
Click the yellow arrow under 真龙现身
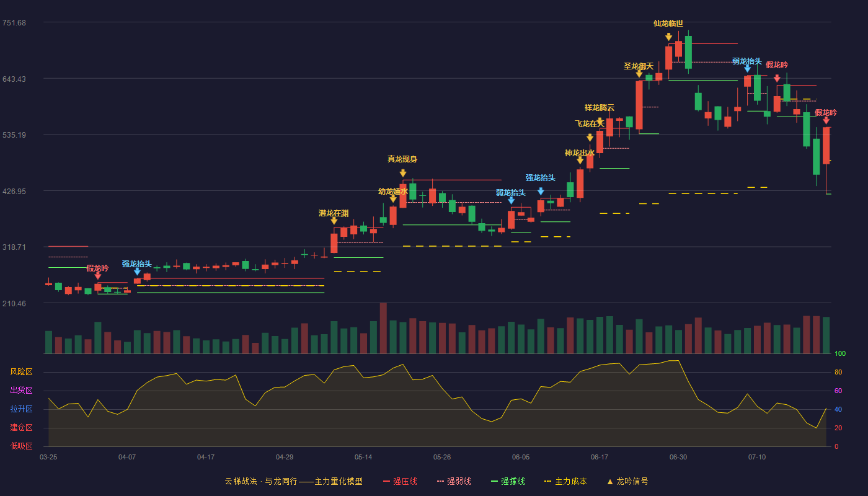coord(403,173)
